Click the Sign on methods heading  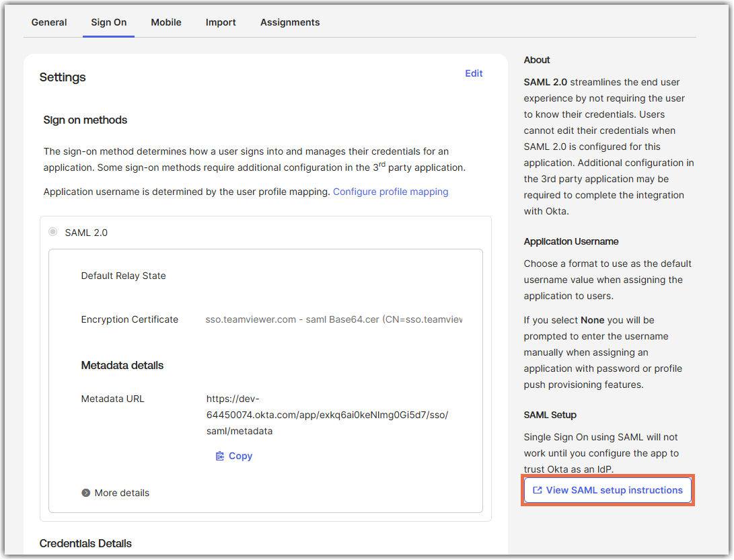(x=85, y=120)
